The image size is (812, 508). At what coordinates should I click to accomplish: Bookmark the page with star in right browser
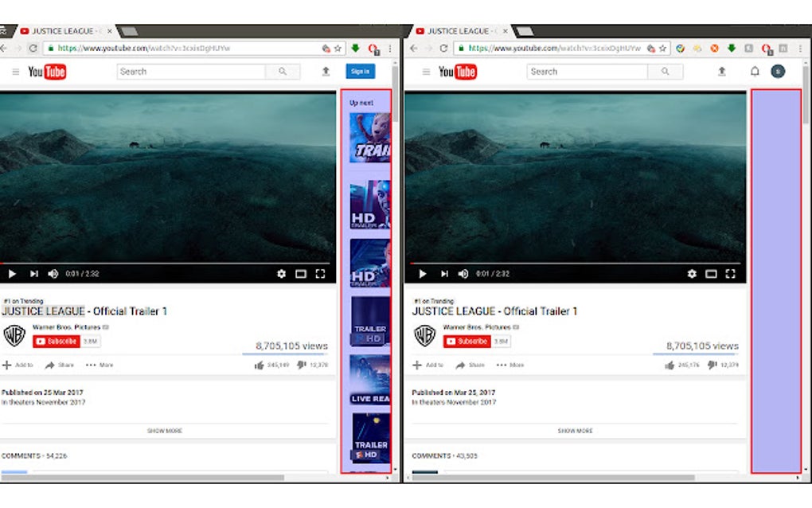click(662, 48)
